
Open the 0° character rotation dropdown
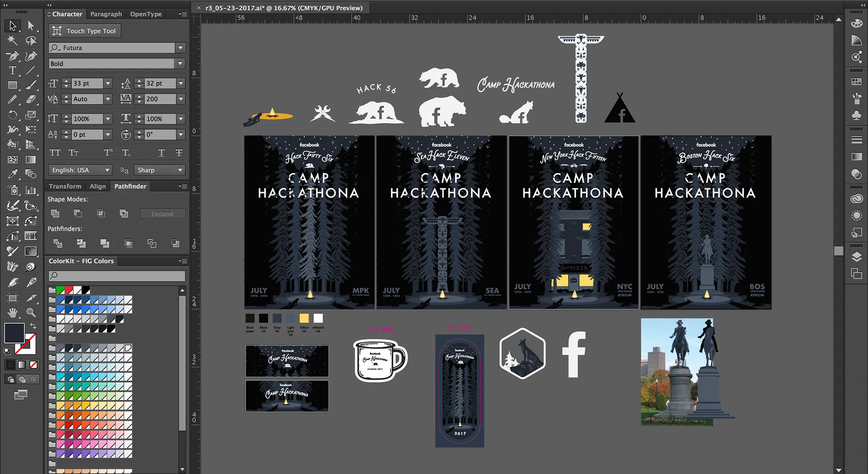181,135
